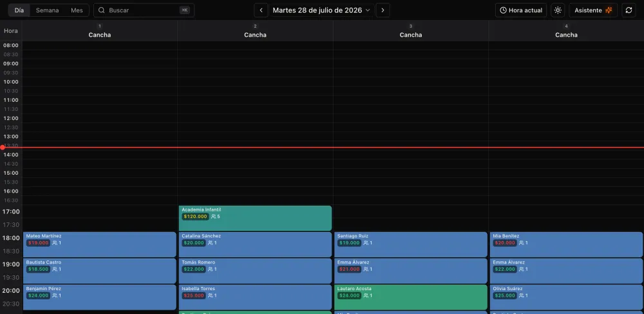Click the people icon on Benjamín Pérez booking
The image size is (644, 314).
pyautogui.click(x=55, y=295)
